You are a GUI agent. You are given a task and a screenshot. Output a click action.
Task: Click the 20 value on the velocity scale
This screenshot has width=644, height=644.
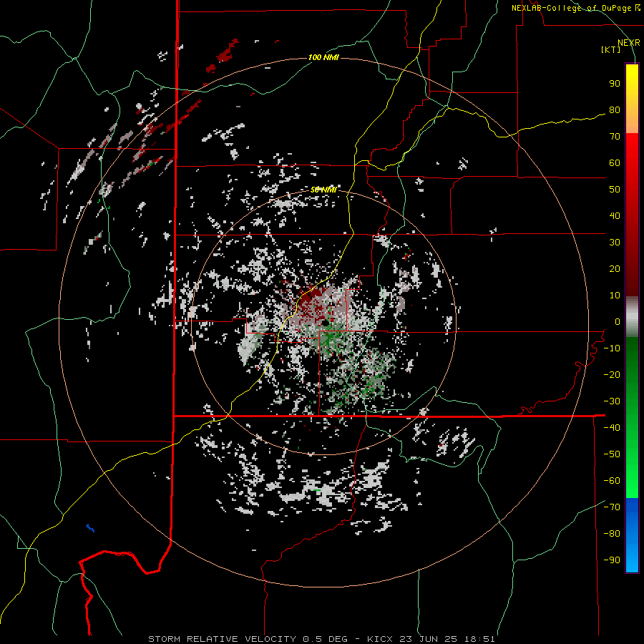coord(615,269)
